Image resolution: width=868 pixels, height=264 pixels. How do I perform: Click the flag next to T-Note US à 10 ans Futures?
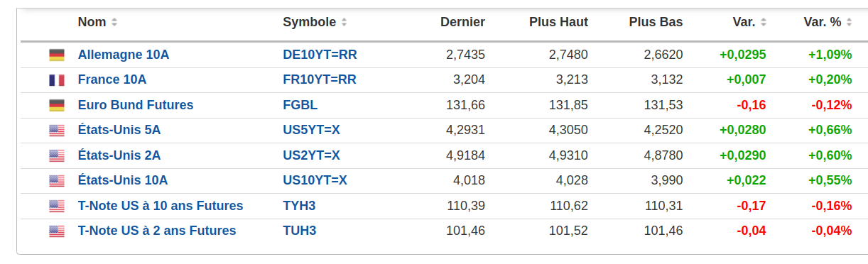click(57, 206)
